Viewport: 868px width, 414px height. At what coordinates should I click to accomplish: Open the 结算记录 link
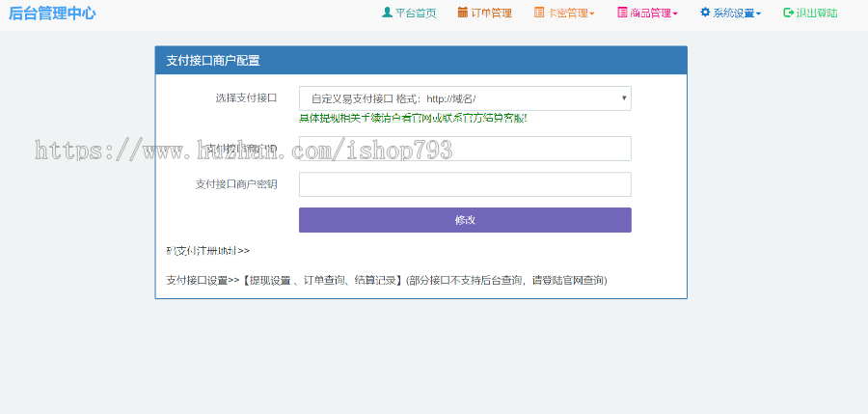coord(375,281)
